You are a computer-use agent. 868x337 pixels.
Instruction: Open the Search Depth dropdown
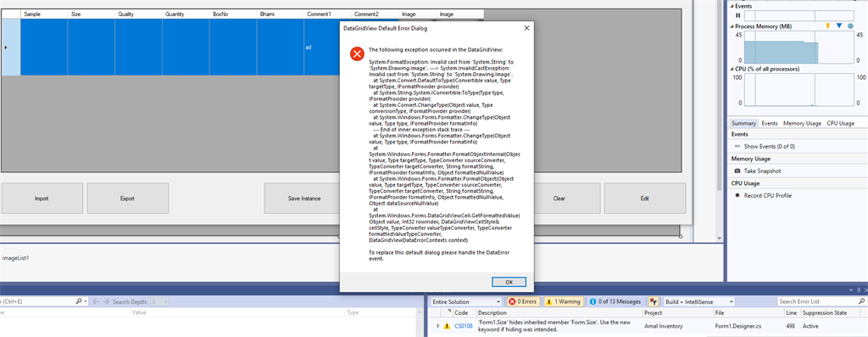(x=159, y=301)
